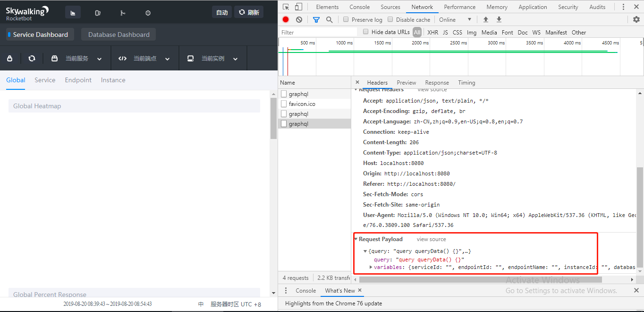Switch to the Sources tab
Screen dimensions: 644x312
pyautogui.click(x=390, y=7)
